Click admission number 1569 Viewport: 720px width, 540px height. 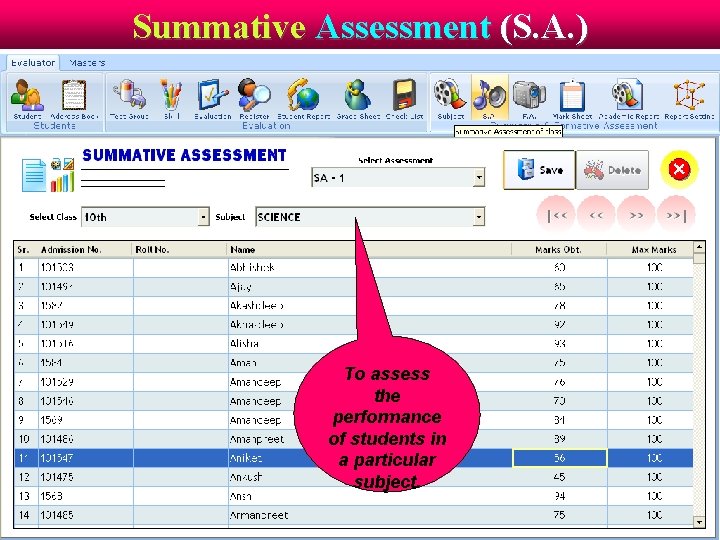tap(51, 420)
